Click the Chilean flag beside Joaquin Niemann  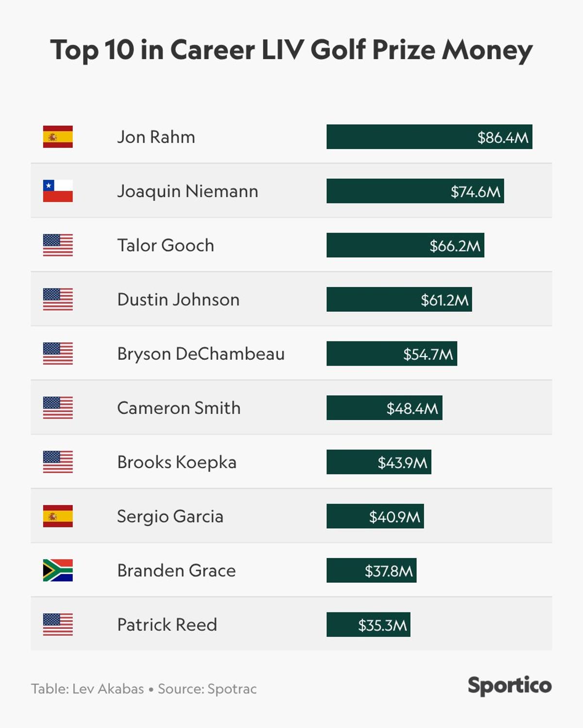58,191
